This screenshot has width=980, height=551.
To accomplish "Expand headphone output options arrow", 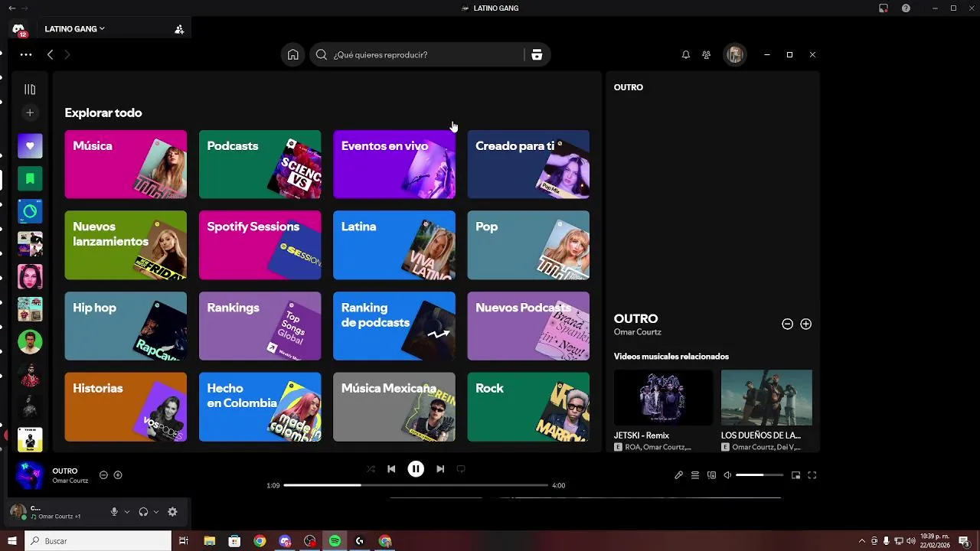I will coord(156,512).
